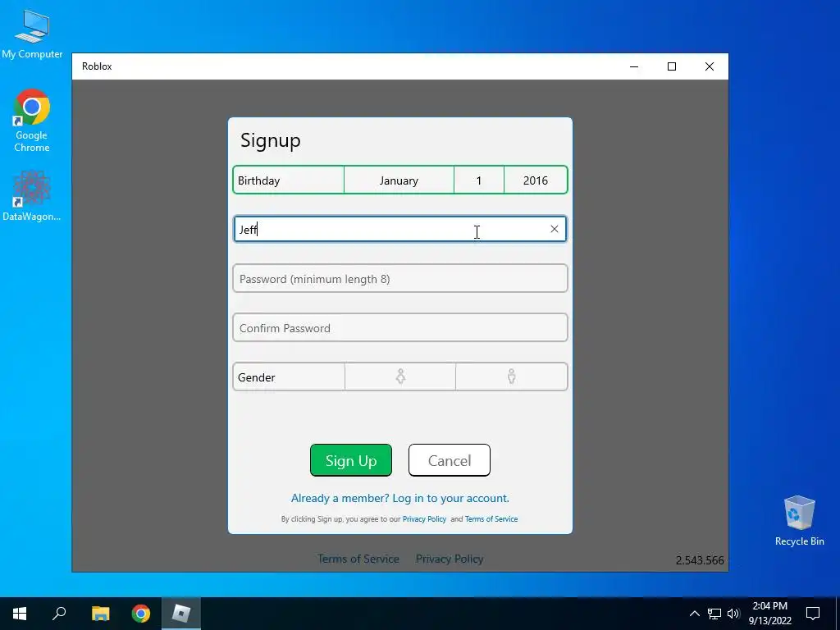
Task: Click the Gender label
Action: (256, 377)
